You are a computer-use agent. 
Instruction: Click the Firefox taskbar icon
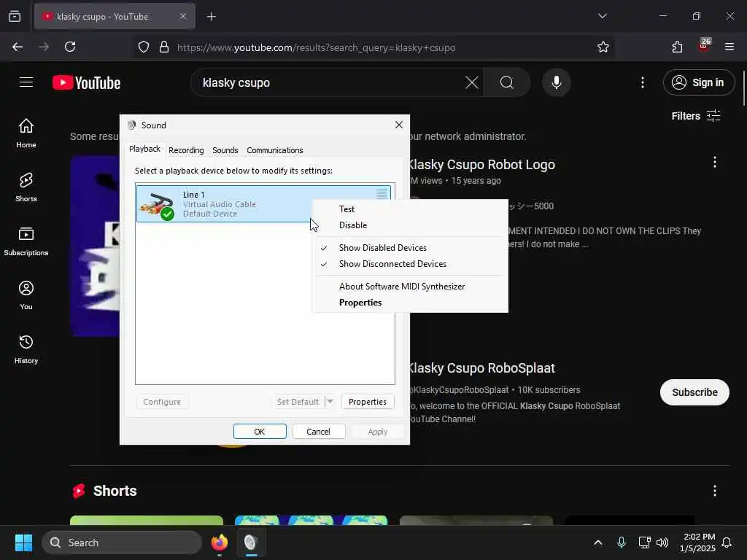coord(219,542)
